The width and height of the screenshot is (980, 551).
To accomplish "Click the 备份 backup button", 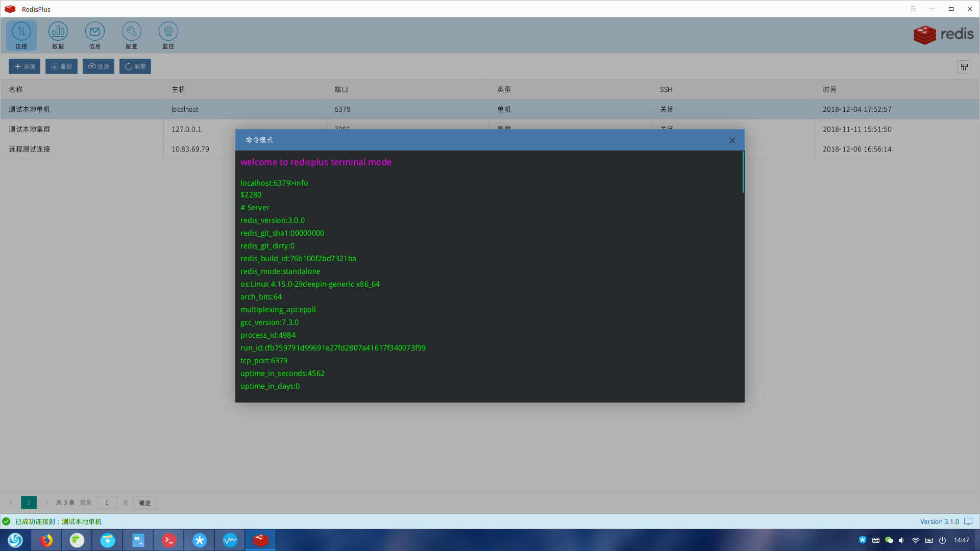I will 61,66.
